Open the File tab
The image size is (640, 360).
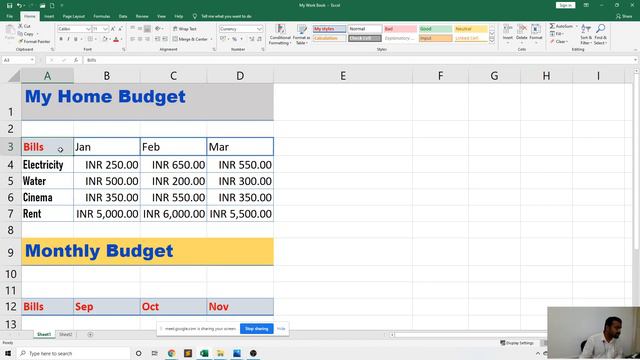coord(9,16)
